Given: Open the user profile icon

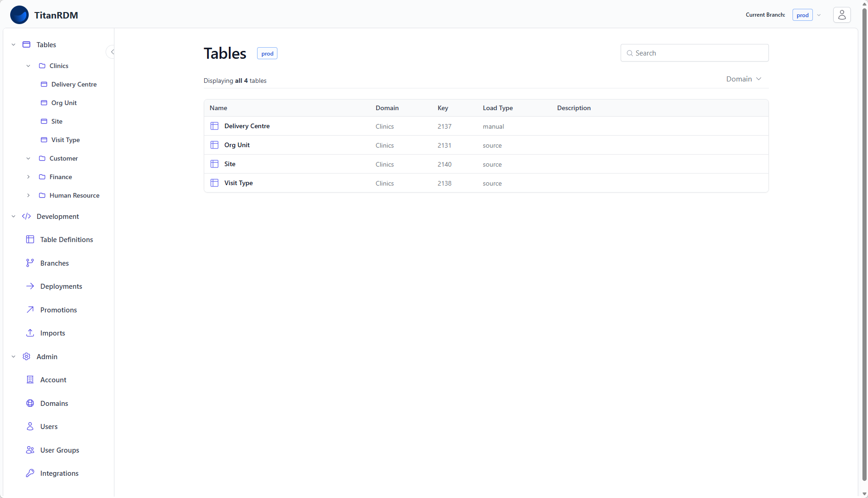Looking at the screenshot, I should (x=842, y=15).
